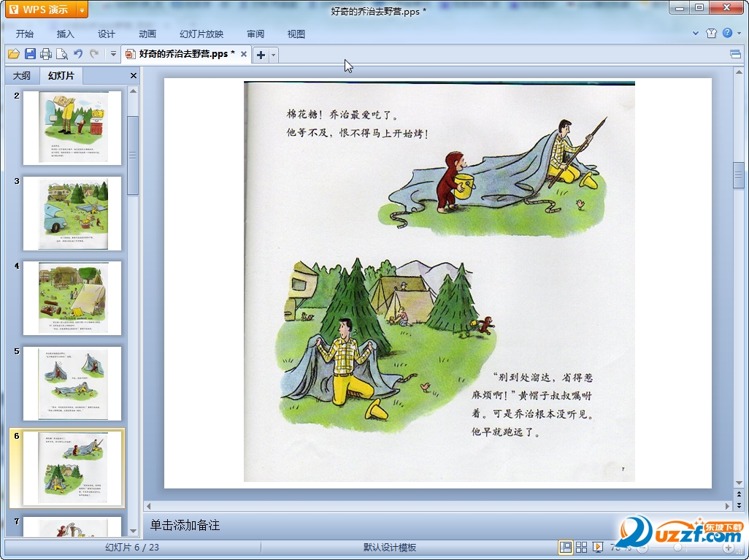This screenshot has height=560, width=749.
Task: Click the slide editor vertical scrollbar handle
Action: pyautogui.click(x=739, y=176)
